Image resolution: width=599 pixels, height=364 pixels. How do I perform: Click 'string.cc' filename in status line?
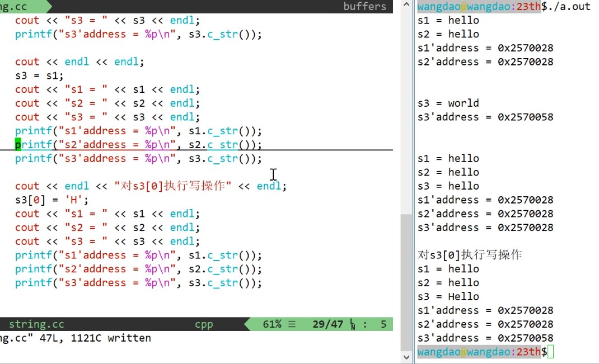point(36,324)
